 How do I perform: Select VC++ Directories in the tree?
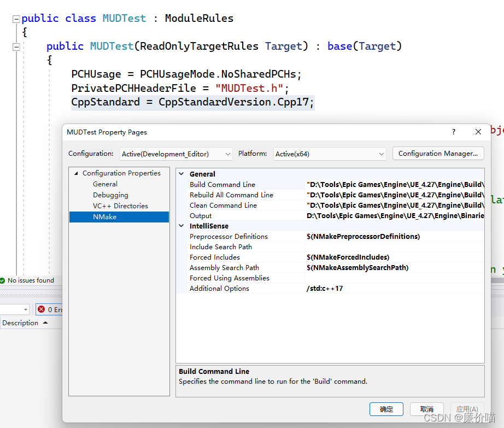pyautogui.click(x=120, y=206)
